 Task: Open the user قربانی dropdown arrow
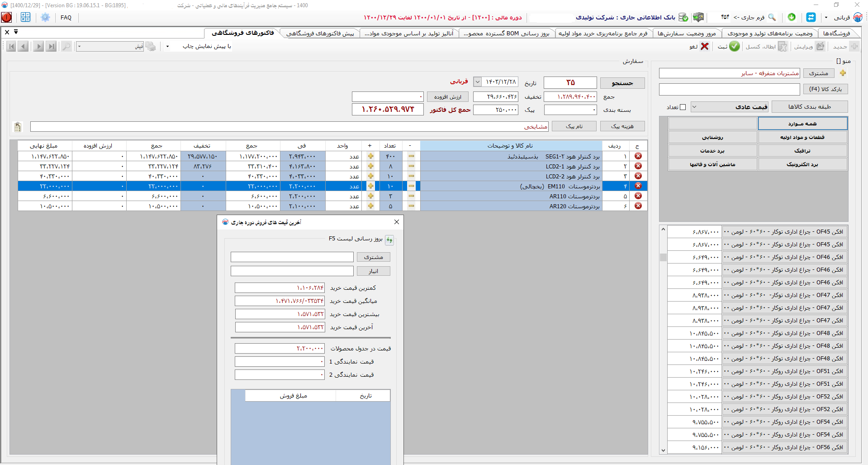pos(826,17)
